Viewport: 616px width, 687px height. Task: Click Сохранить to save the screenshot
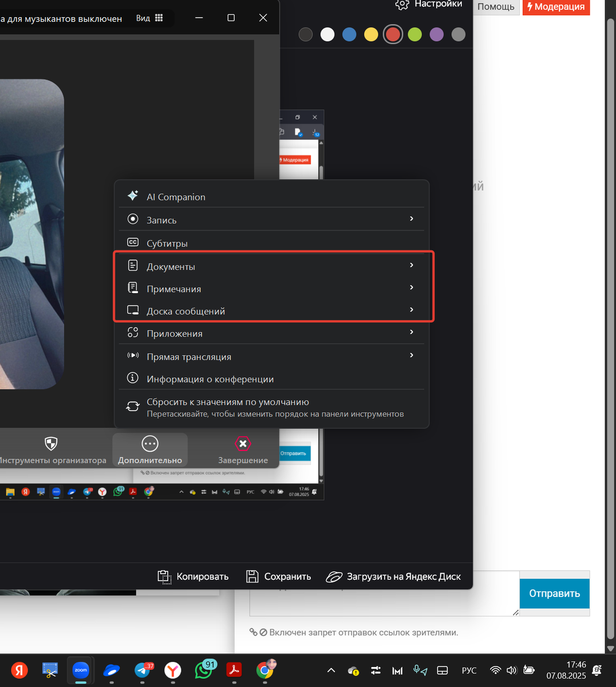[x=278, y=577]
